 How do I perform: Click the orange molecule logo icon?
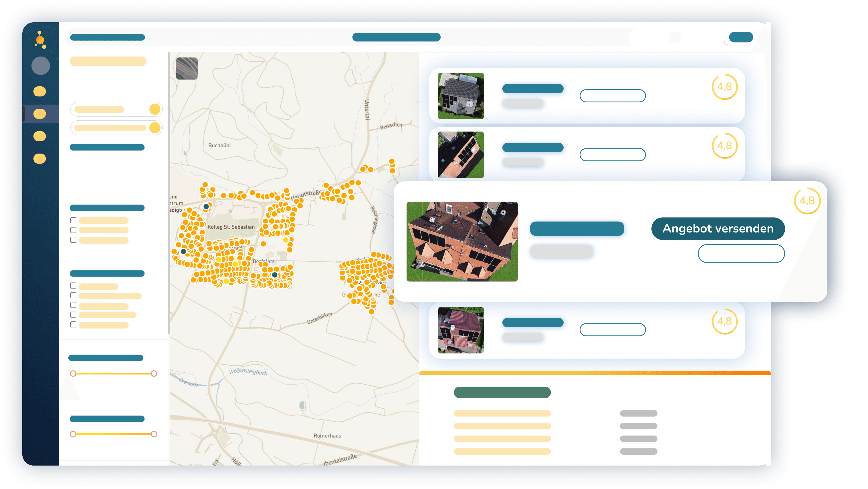[40, 40]
